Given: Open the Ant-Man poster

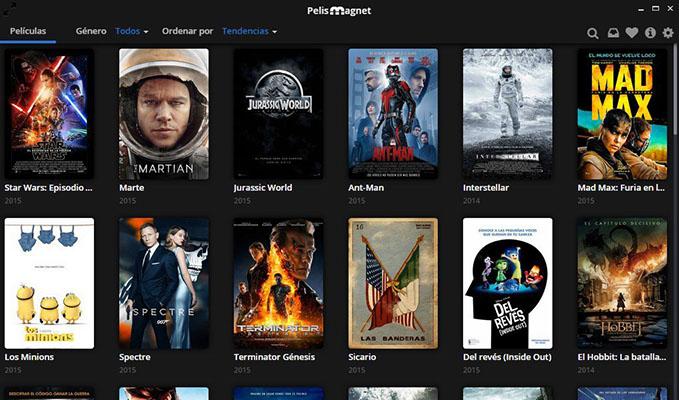Looking at the screenshot, I should click(393, 113).
